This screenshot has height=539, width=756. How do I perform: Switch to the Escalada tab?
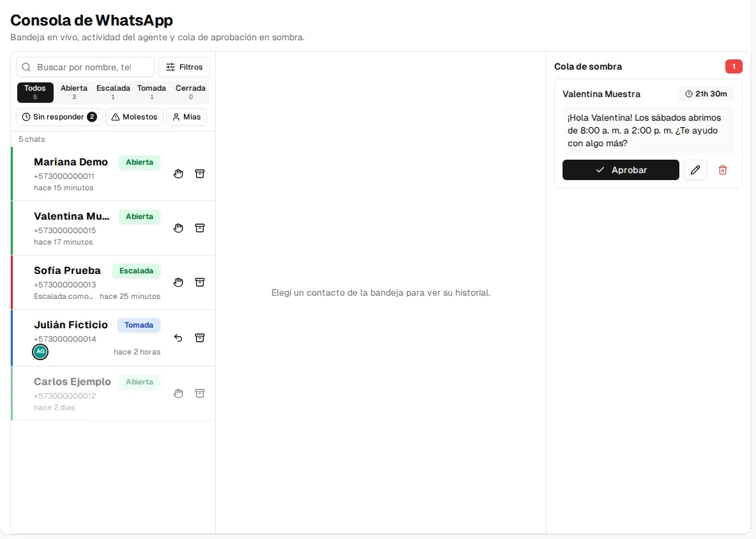113,92
